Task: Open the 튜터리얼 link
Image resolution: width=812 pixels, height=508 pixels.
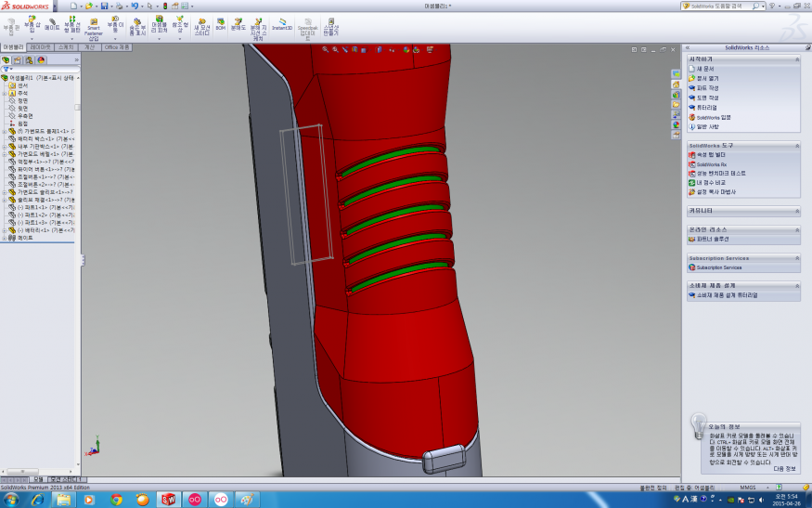Action: (707, 108)
